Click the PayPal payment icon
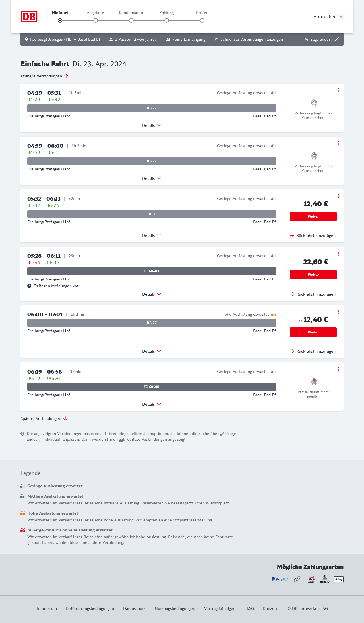 tap(280, 579)
